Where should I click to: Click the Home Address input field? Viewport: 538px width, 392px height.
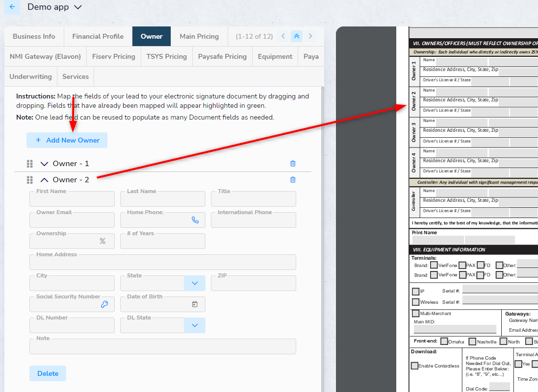coord(162,263)
